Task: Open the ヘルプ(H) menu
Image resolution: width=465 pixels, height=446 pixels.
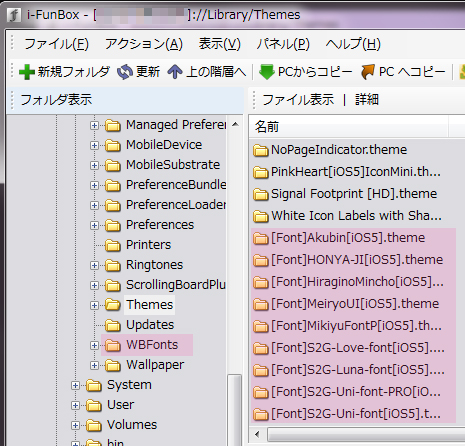Action: click(353, 44)
